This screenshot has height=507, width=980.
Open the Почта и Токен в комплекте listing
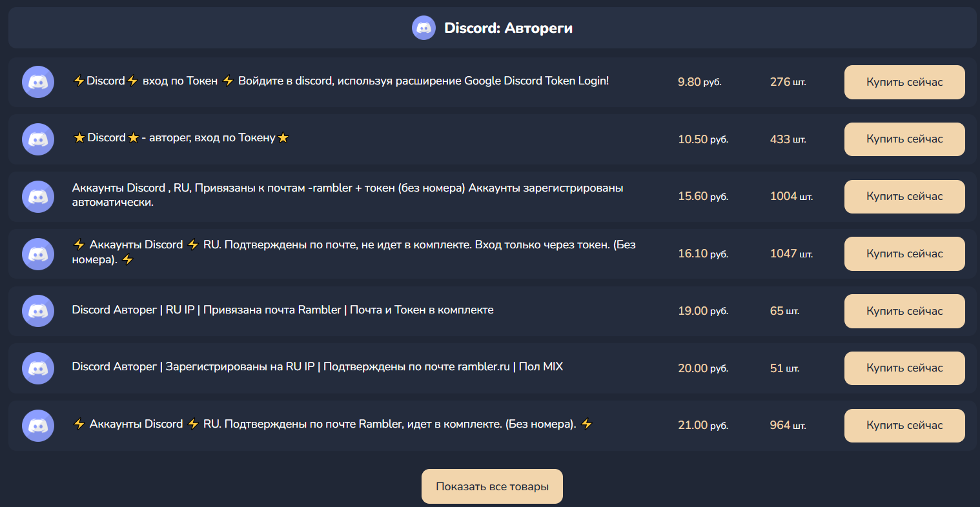tap(283, 310)
